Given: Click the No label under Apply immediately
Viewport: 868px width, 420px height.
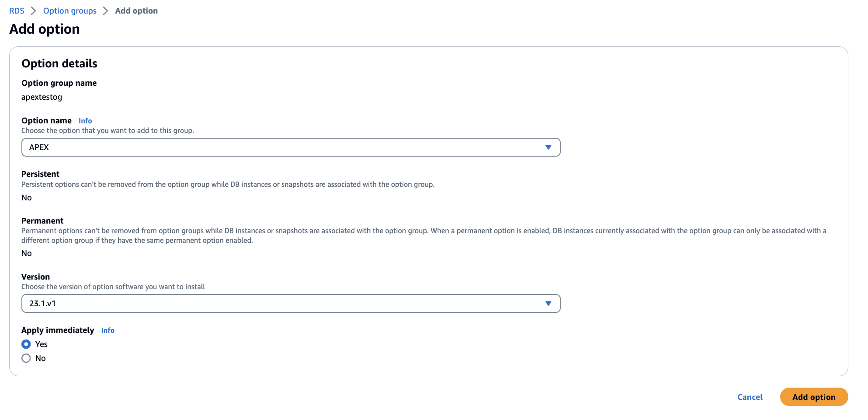Looking at the screenshot, I should point(41,358).
